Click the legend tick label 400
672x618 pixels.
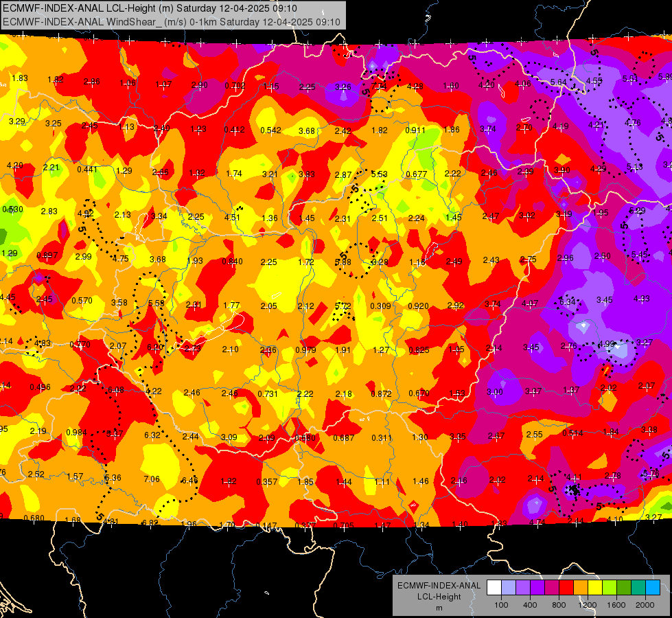(530, 605)
